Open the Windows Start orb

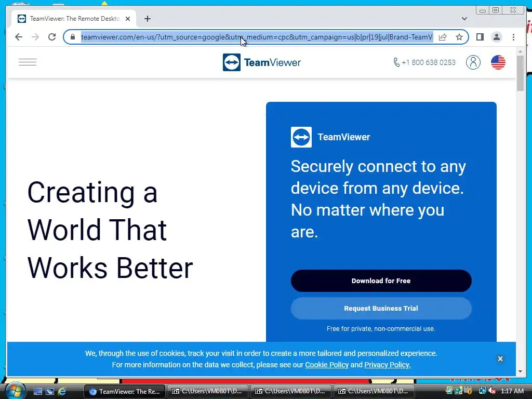click(15, 391)
